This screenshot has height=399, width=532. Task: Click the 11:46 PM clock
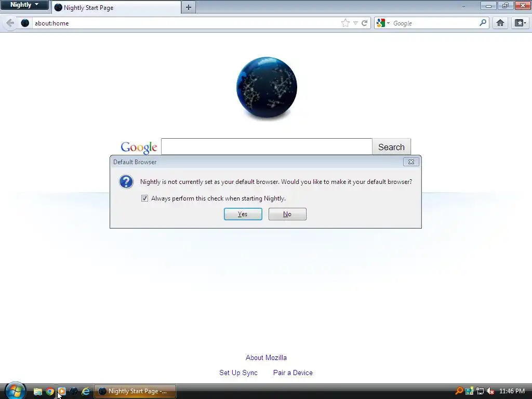(x=512, y=391)
